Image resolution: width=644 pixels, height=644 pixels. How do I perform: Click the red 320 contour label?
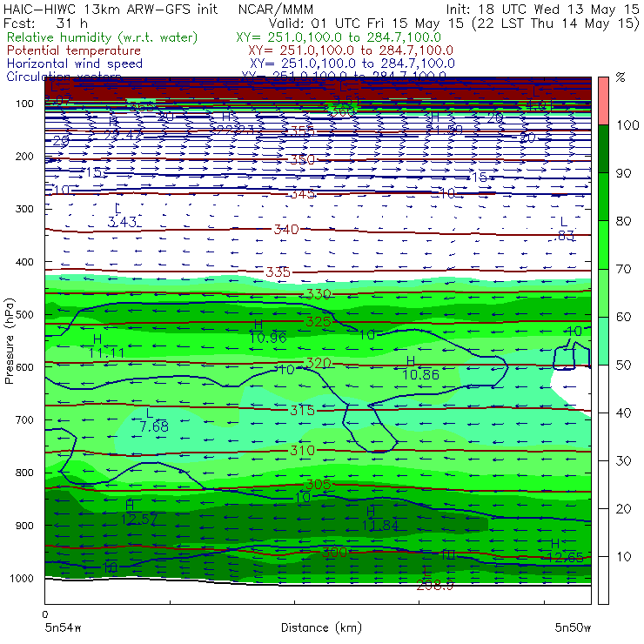319,363
